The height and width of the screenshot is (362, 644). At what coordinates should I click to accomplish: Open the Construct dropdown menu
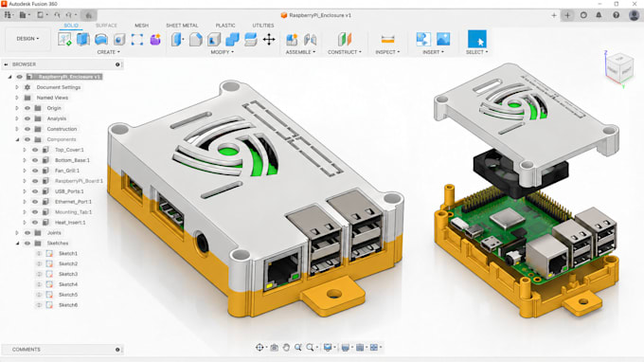(345, 52)
